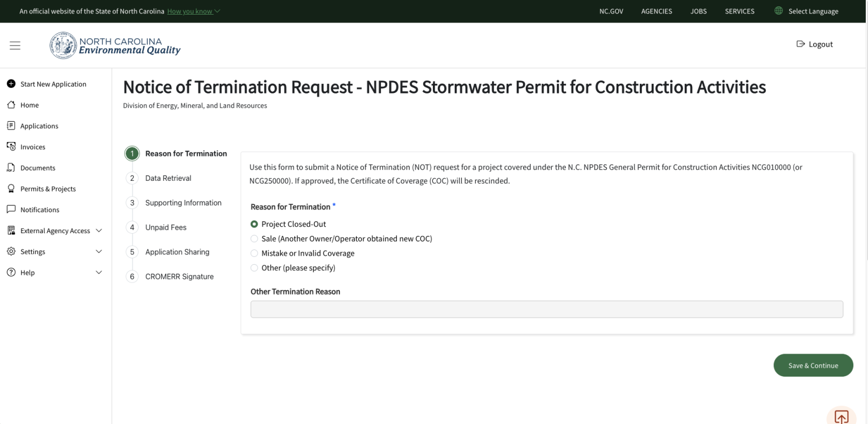Viewport: 868px width, 424px height.
Task: Open Permits & Projects
Action: click(x=48, y=188)
